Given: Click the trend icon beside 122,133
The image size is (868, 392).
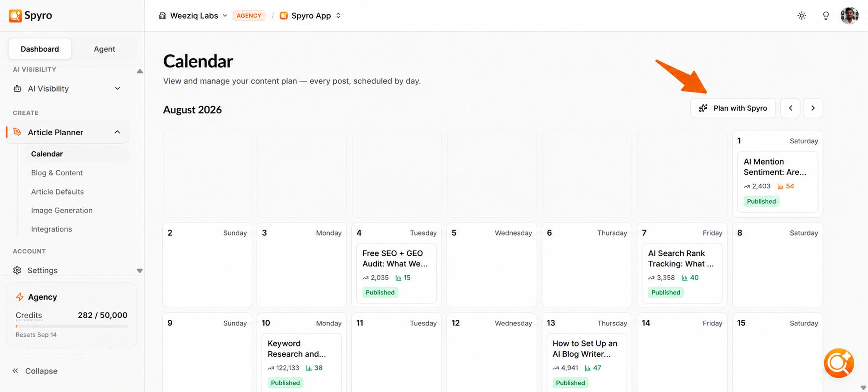Looking at the screenshot, I should click(271, 368).
